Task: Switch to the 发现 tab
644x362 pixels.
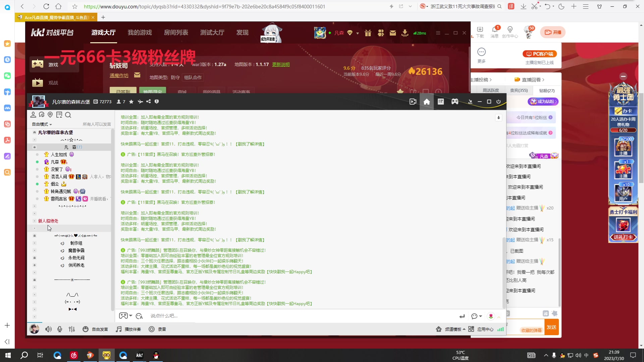Action: tap(243, 33)
